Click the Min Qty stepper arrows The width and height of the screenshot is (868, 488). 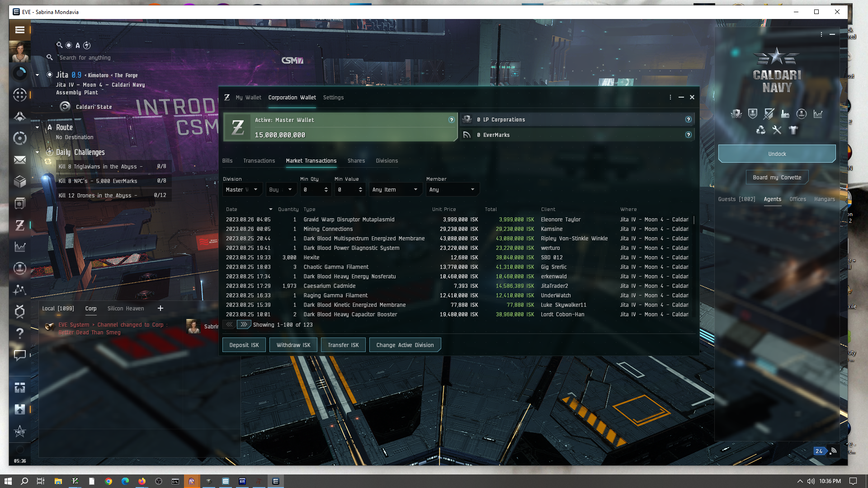pyautogui.click(x=326, y=190)
